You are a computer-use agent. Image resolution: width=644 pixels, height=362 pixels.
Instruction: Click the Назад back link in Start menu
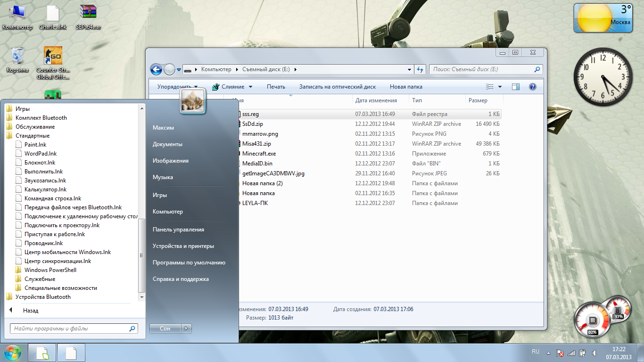(x=30, y=311)
